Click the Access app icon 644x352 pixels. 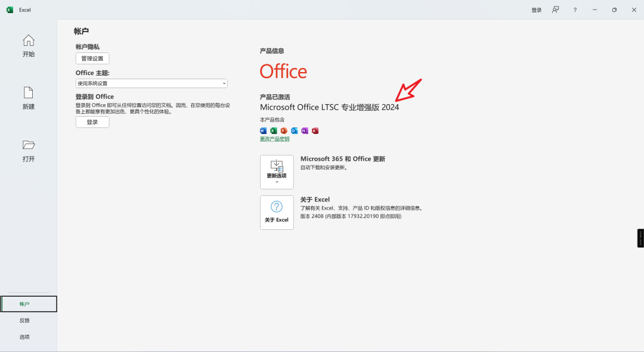315,131
